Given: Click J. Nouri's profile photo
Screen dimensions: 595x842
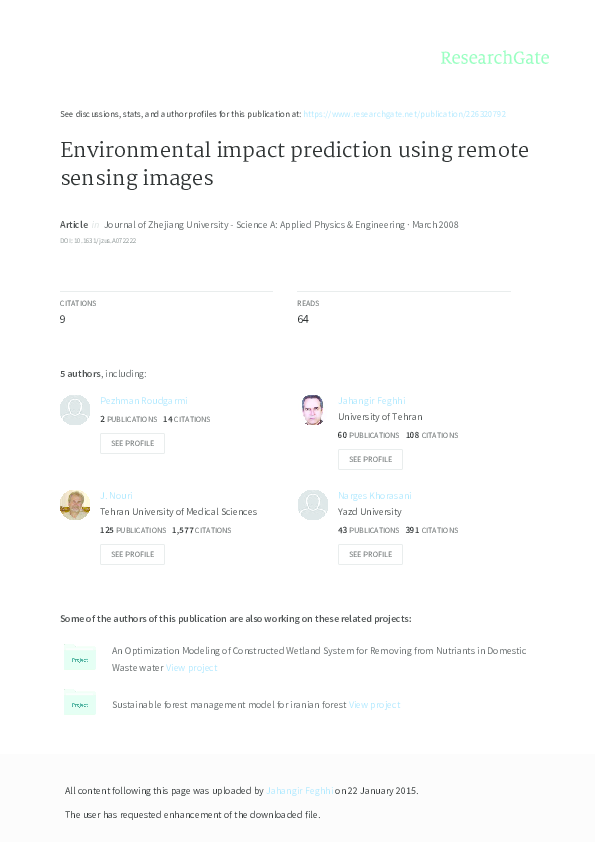Looking at the screenshot, I should point(75,504).
